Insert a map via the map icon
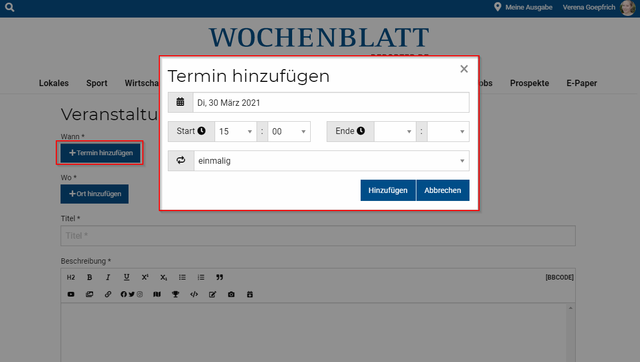640x362 pixels. [157, 294]
